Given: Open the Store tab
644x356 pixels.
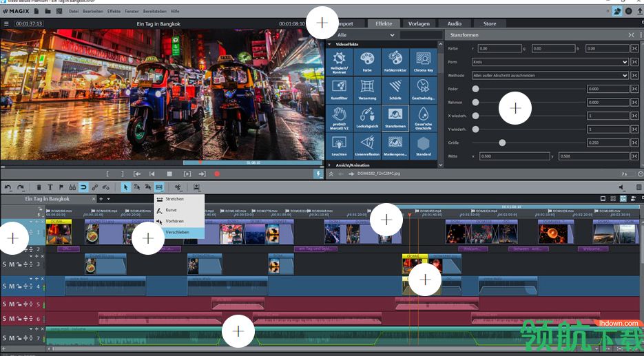Looking at the screenshot, I should [x=490, y=24].
